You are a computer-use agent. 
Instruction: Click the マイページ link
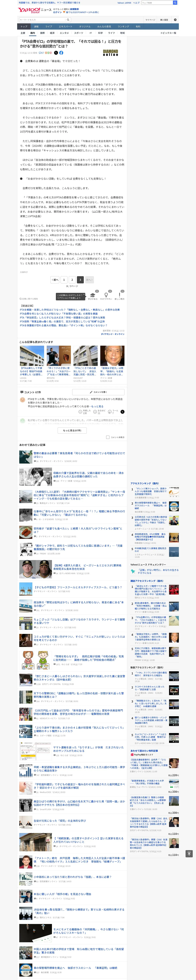(150, 20)
